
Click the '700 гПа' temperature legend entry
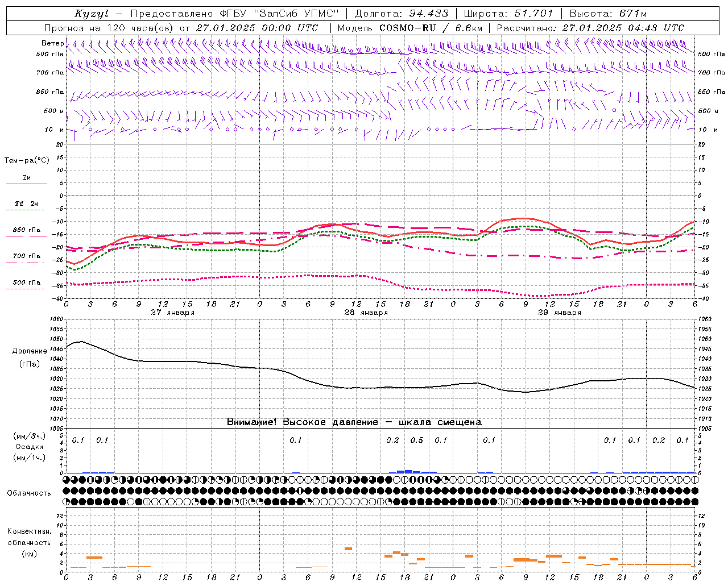27,256
